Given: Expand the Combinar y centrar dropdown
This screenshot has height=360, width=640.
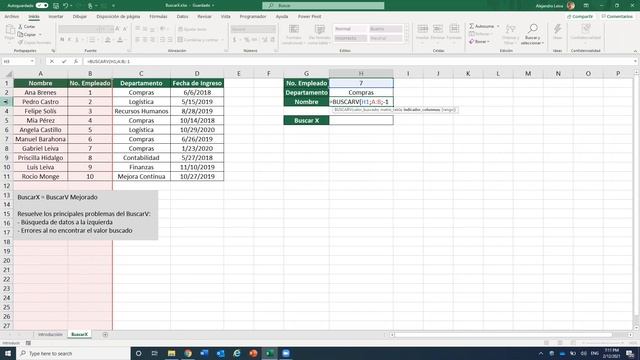Looking at the screenshot, I should 223,40.
